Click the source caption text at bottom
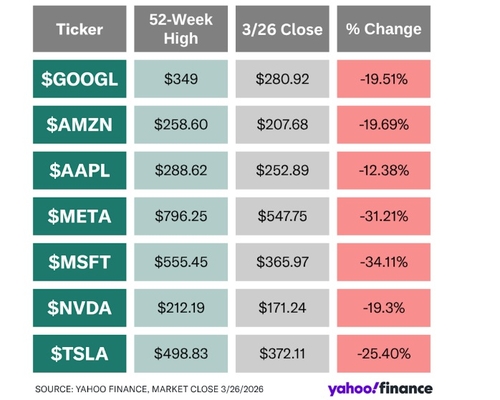500x400 pixels. (149, 389)
